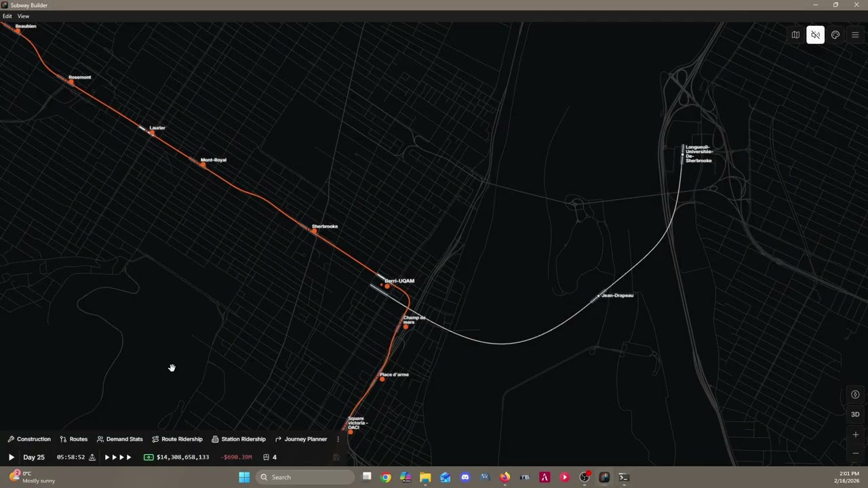868x488 pixels.
Task: Select the Rosemont station
Action: click(71, 81)
